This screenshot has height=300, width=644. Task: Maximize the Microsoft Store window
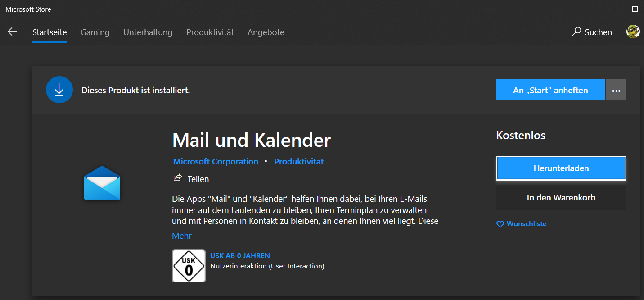click(x=635, y=9)
